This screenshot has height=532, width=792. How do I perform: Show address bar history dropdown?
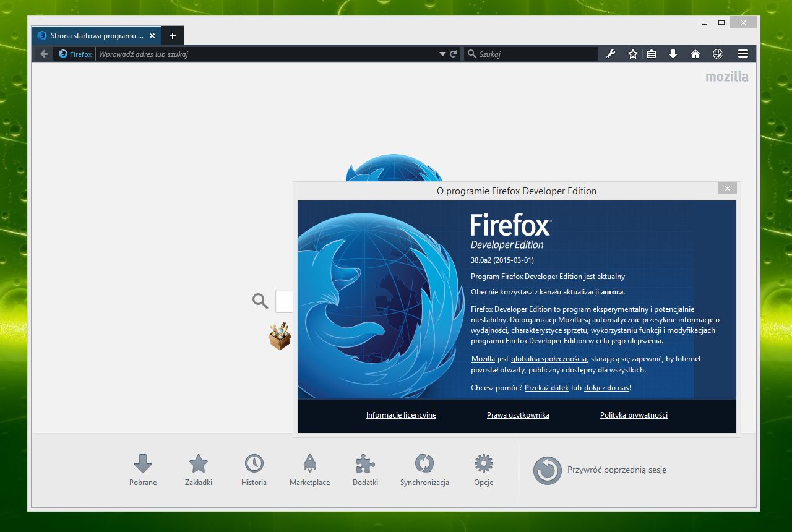click(442, 54)
